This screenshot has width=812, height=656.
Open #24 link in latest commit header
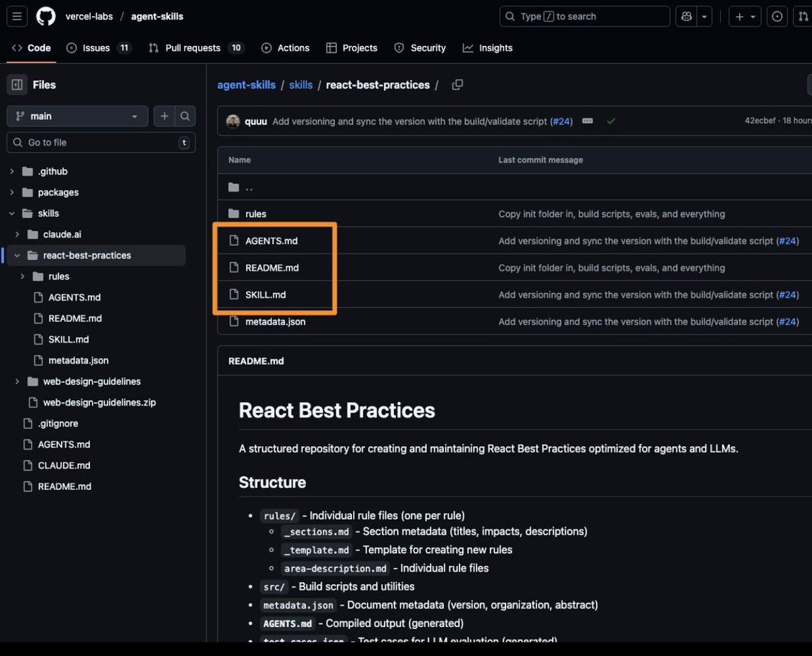561,121
